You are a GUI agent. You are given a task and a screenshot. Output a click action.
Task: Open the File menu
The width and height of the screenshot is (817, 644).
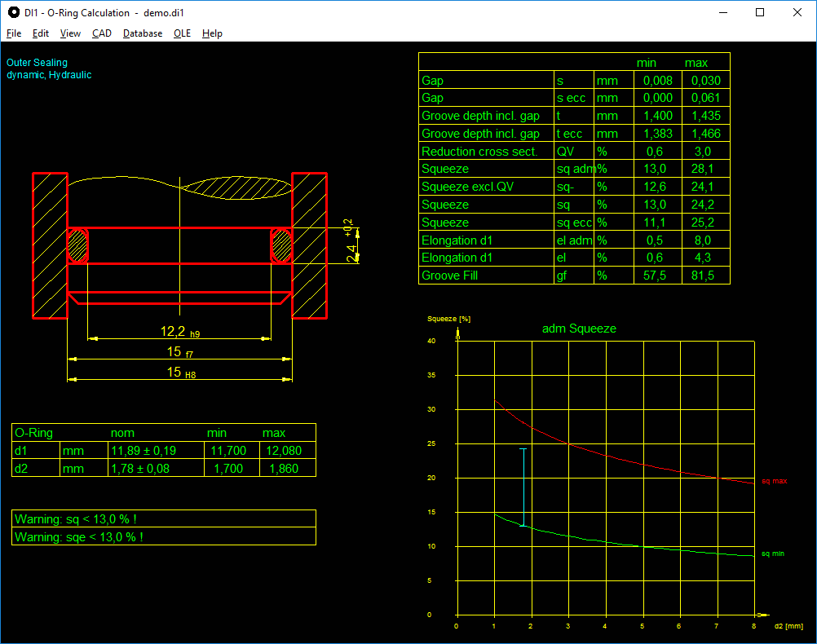pos(14,33)
